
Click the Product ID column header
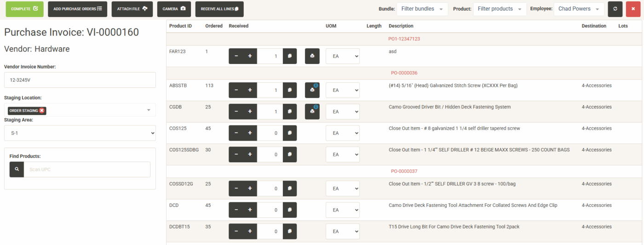pos(180,26)
